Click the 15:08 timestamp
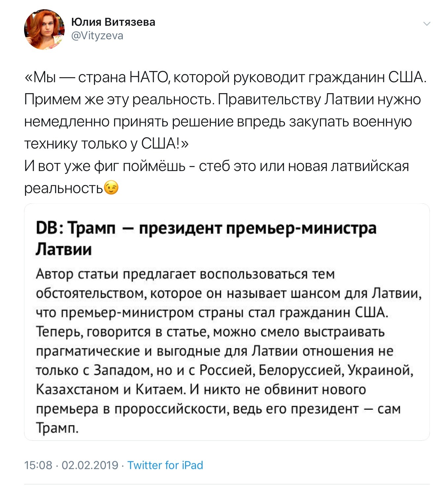The height and width of the screenshot is (486, 448). click(x=38, y=465)
